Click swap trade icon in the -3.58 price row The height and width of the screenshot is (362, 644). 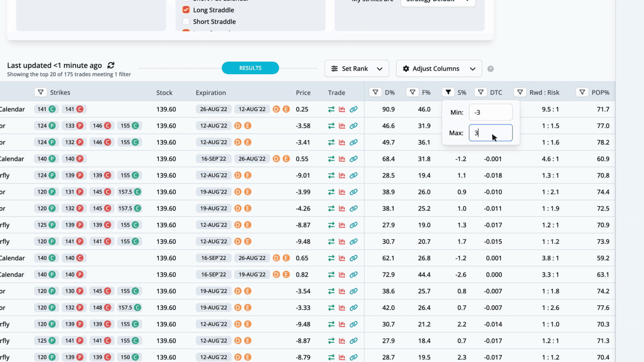(x=331, y=126)
